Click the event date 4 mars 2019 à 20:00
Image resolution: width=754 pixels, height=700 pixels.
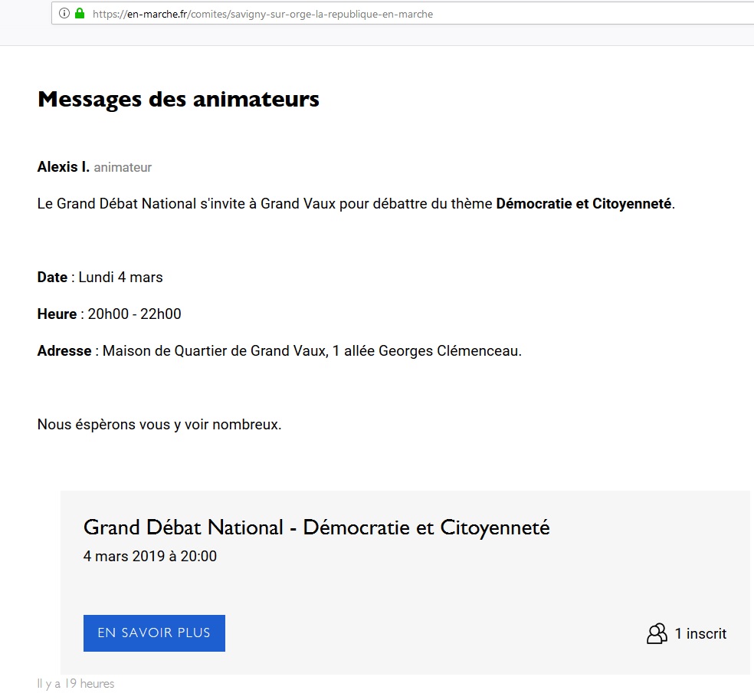(x=149, y=556)
